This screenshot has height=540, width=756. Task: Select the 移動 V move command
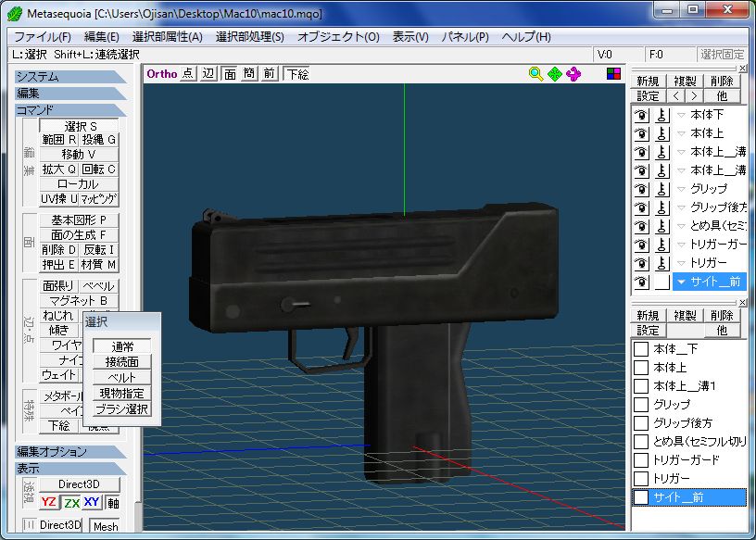tap(79, 155)
